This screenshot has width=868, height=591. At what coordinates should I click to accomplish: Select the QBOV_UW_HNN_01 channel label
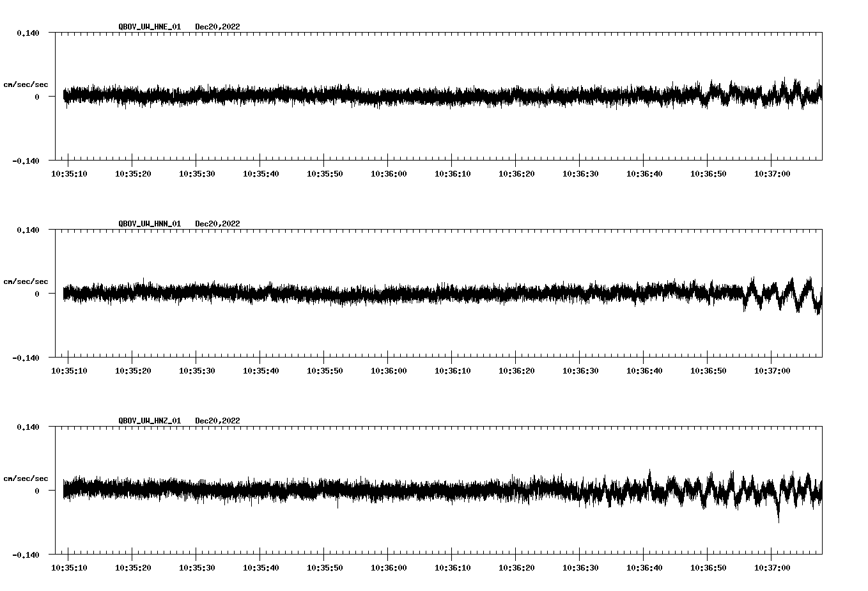149,224
